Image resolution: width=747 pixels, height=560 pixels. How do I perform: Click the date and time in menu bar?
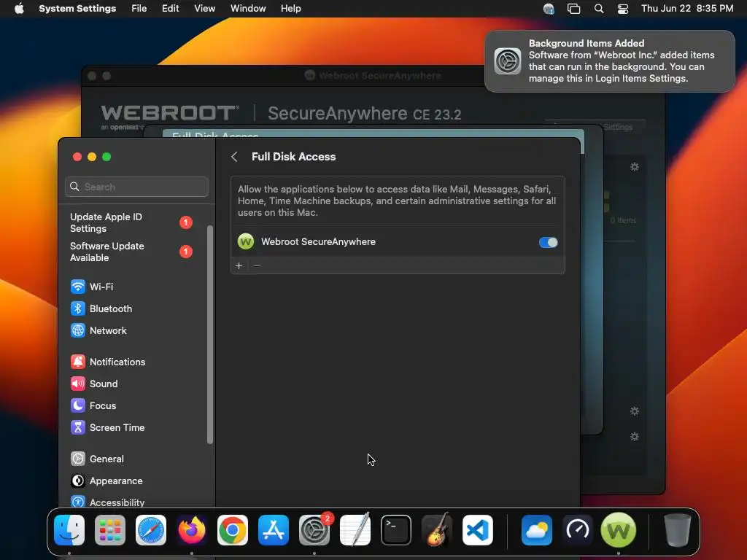[687, 9]
